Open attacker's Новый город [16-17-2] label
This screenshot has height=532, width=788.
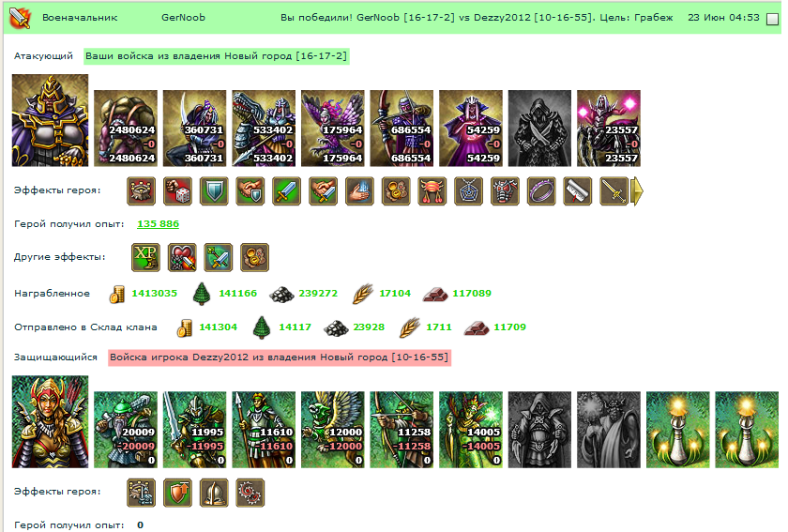[x=216, y=55]
